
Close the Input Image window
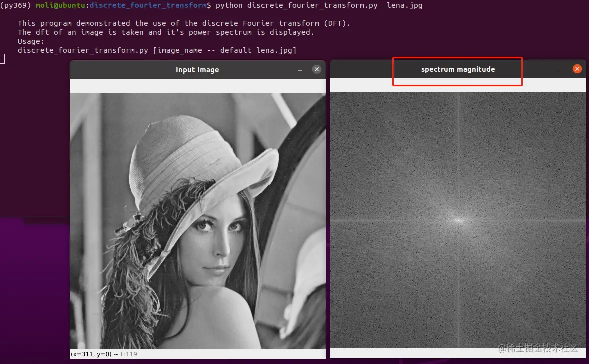(317, 69)
